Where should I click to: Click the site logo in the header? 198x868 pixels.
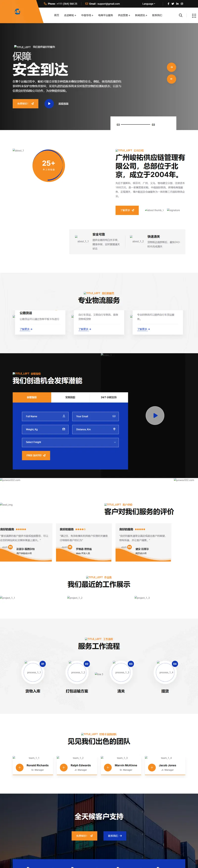click(18, 11)
